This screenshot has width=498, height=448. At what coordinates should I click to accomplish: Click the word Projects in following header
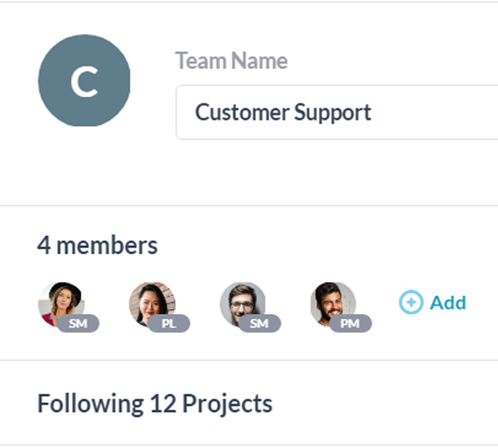[227, 403]
